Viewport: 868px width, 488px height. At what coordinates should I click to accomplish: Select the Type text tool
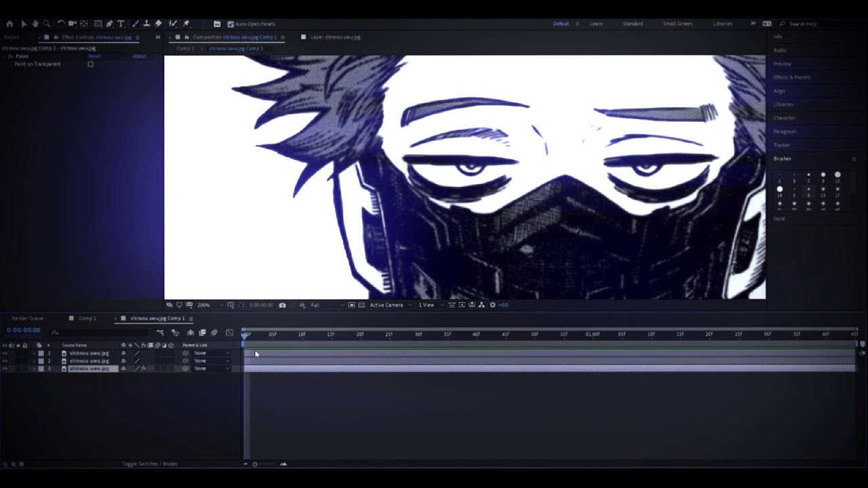(x=121, y=24)
